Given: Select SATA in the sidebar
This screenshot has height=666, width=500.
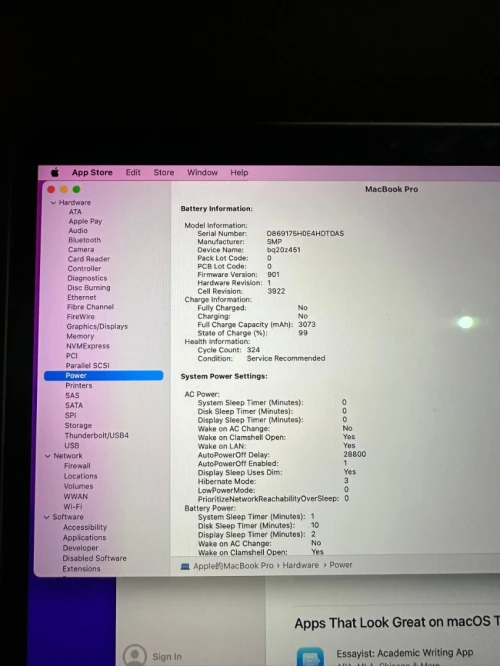Looking at the screenshot, I should (x=74, y=405).
